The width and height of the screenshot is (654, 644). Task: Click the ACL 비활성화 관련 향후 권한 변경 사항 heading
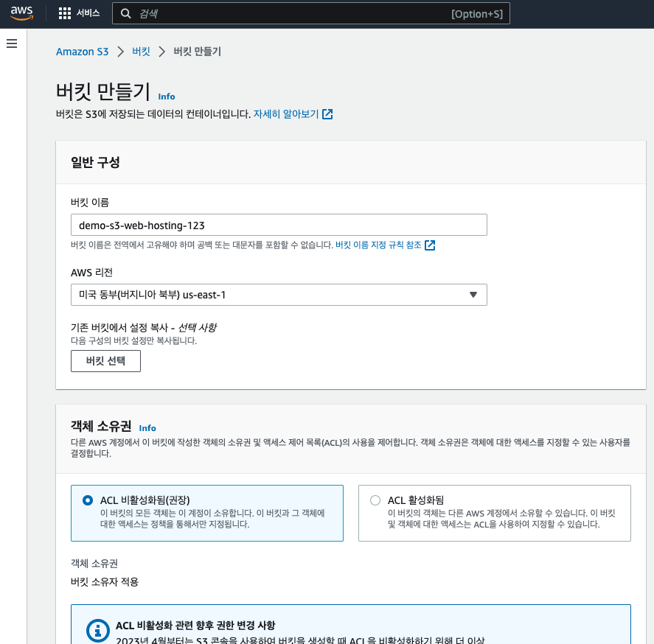click(195, 626)
